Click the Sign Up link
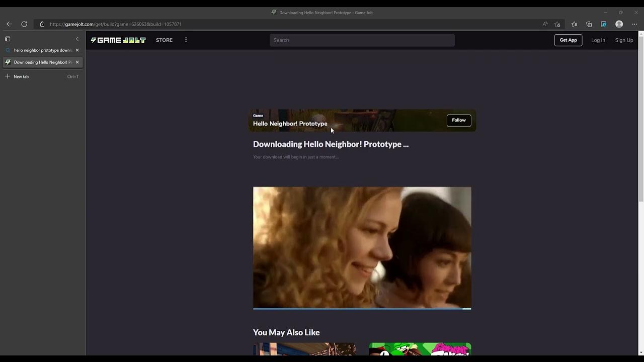This screenshot has height=362, width=644. (x=624, y=40)
